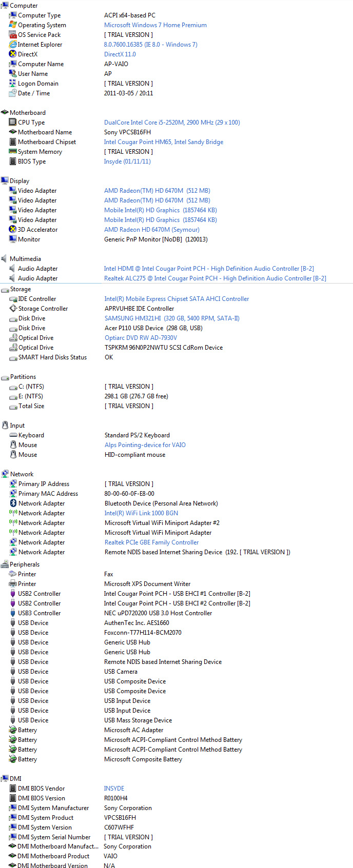Select the DMI System Serial Number row label
The height and width of the screenshot is (868, 353).
click(x=54, y=837)
